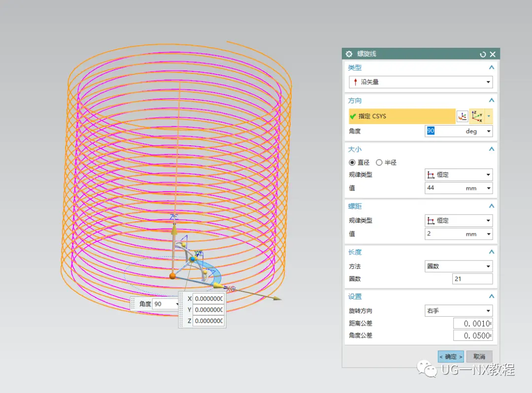Click the 角度公差 tolerance field

tap(473, 336)
